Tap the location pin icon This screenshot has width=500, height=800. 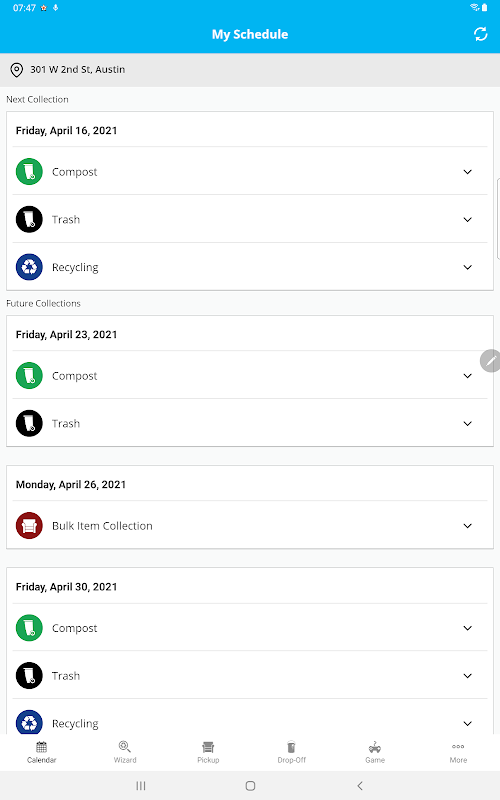pos(16,70)
